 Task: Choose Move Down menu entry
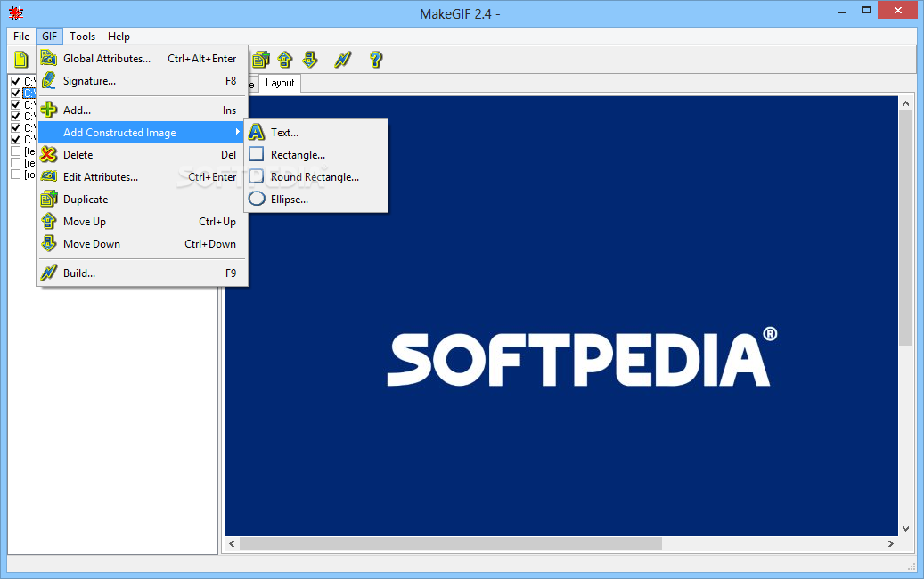pyautogui.click(x=142, y=244)
